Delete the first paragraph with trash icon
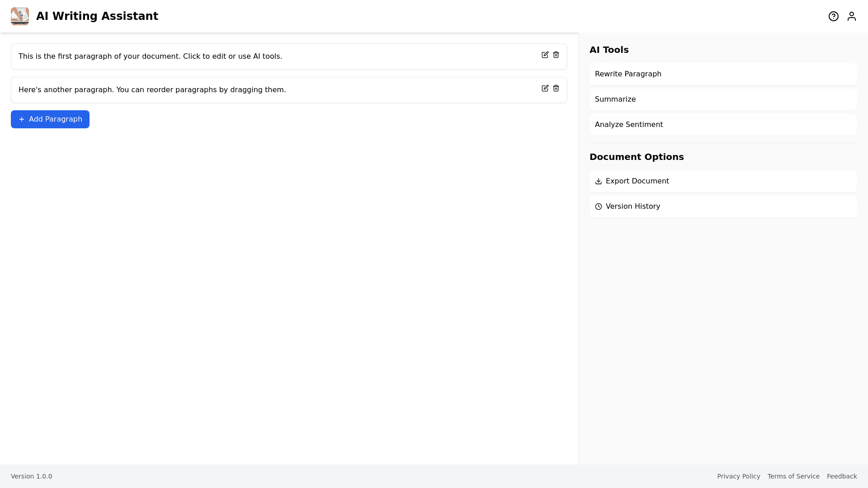Viewport: 868px width, 488px height. (556, 55)
